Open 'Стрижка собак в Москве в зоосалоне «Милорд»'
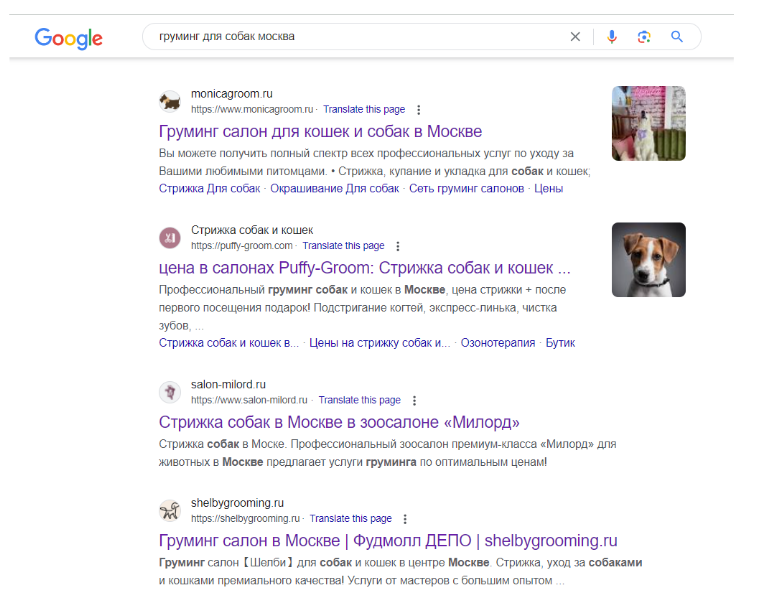 pyautogui.click(x=339, y=422)
